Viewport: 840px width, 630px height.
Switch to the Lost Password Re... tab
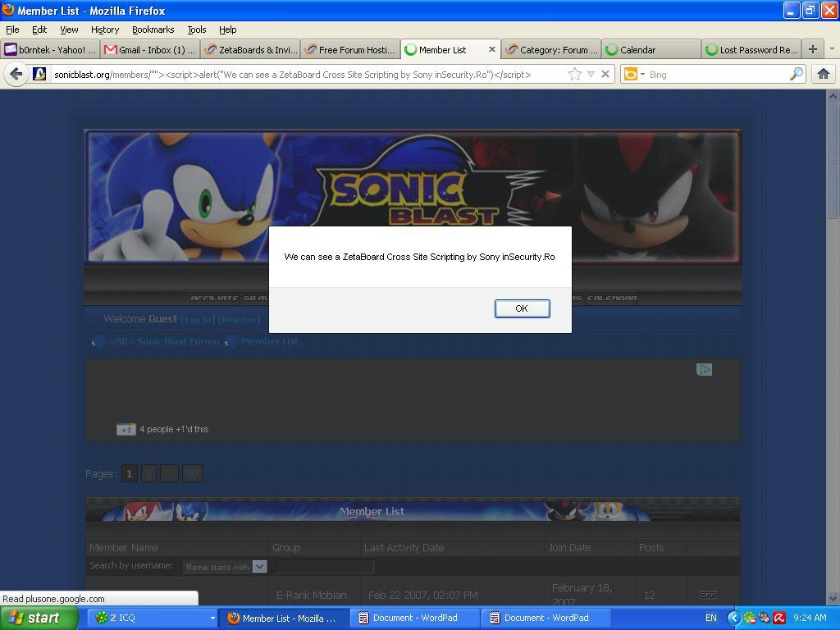(x=751, y=50)
